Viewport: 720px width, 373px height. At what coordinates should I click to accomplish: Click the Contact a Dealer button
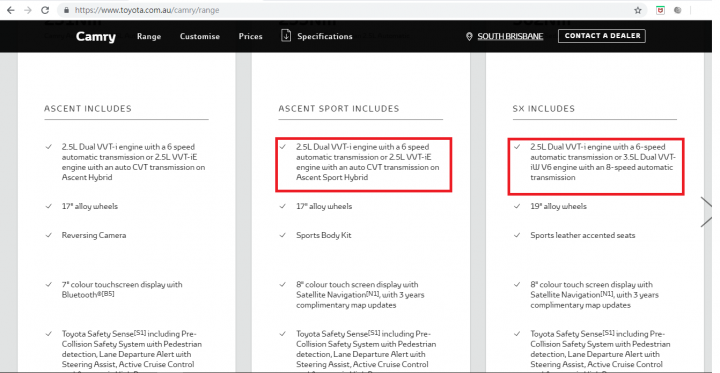pyautogui.click(x=602, y=36)
